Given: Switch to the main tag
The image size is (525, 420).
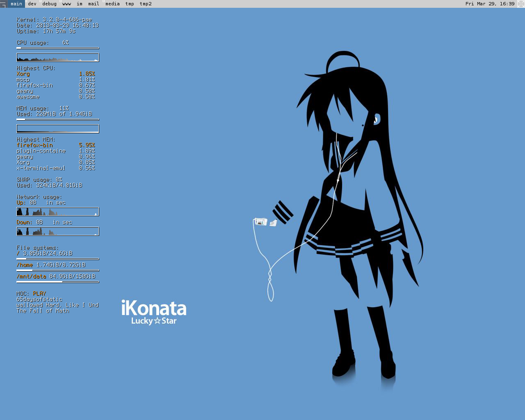Looking at the screenshot, I should coord(16,4).
